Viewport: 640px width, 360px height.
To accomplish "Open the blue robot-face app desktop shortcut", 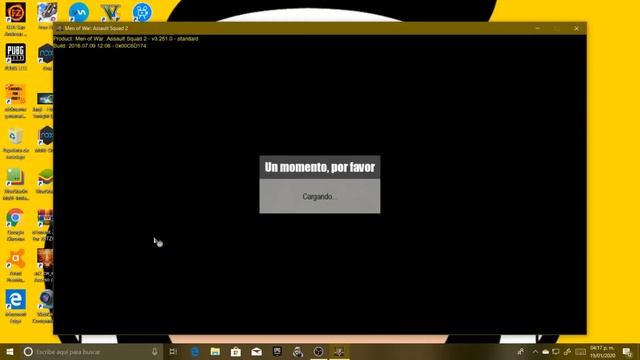I will pyautogui.click(x=142, y=12).
